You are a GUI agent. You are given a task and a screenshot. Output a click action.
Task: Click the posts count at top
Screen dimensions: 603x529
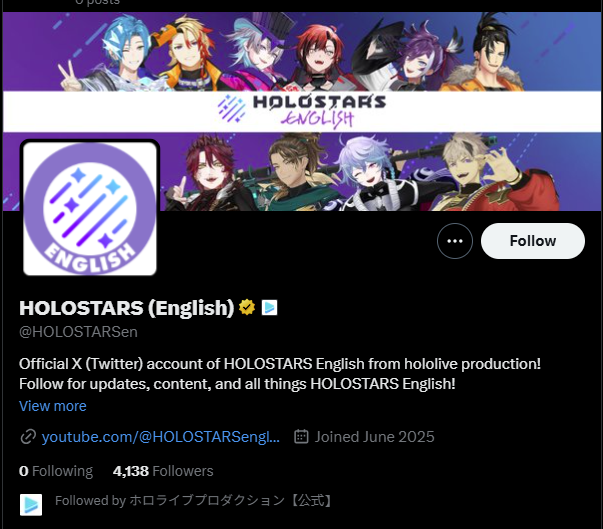pos(98,2)
